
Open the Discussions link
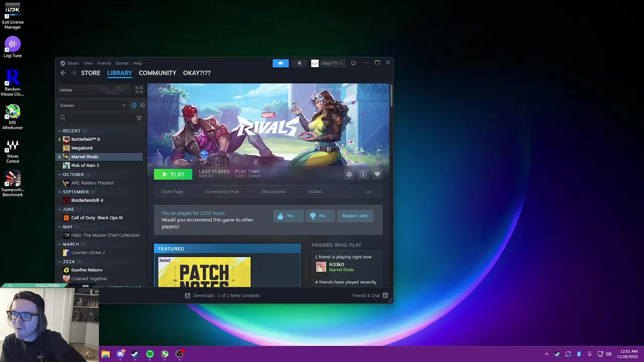point(274,192)
